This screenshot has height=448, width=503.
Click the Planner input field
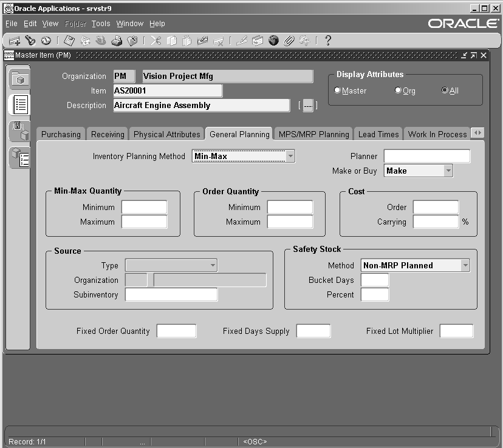427,157
